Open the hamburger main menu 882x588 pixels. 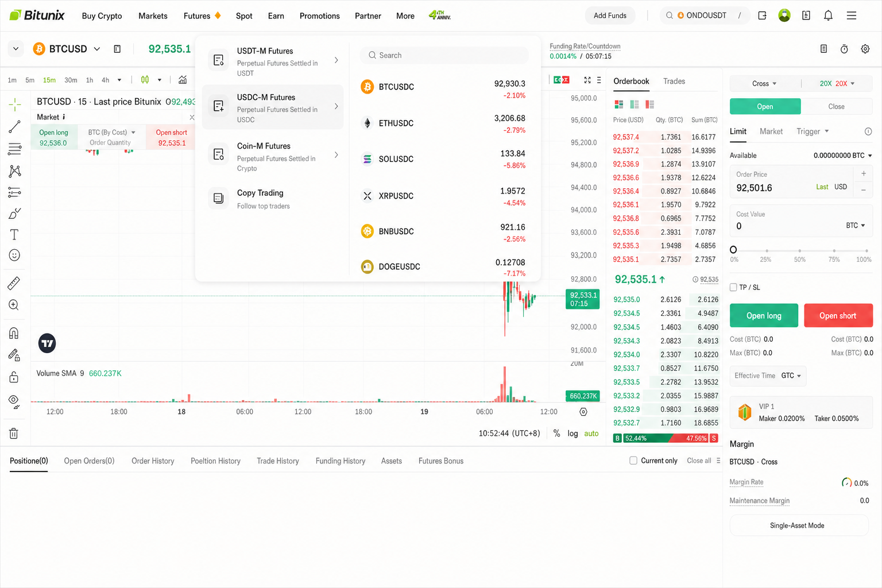[x=852, y=16]
